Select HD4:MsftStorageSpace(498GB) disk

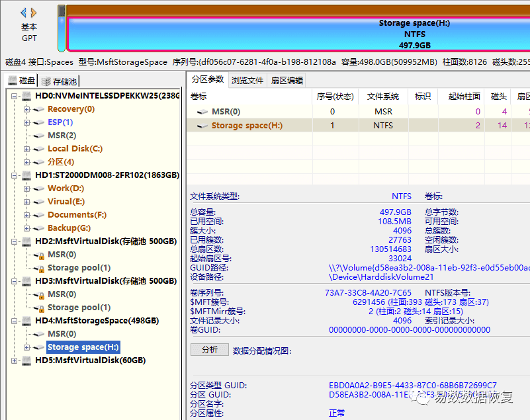click(97, 321)
